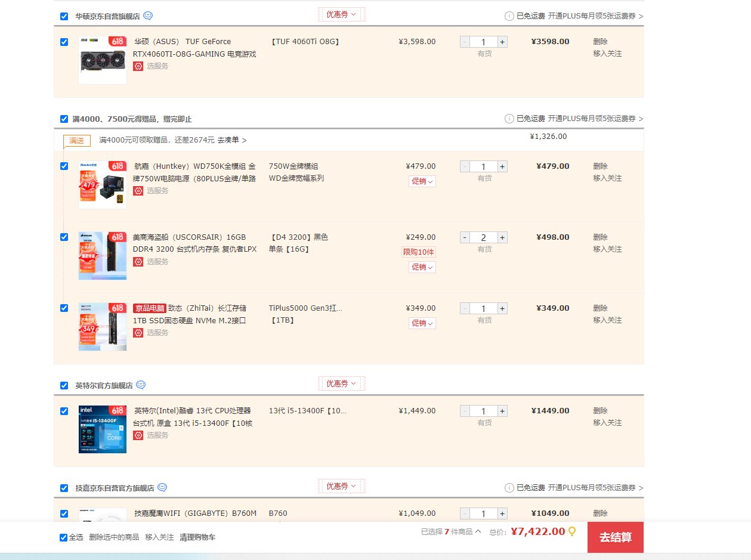The width and height of the screenshot is (751, 560).
Task: Click service gear icon for Intel i5-13400F
Action: click(138, 435)
